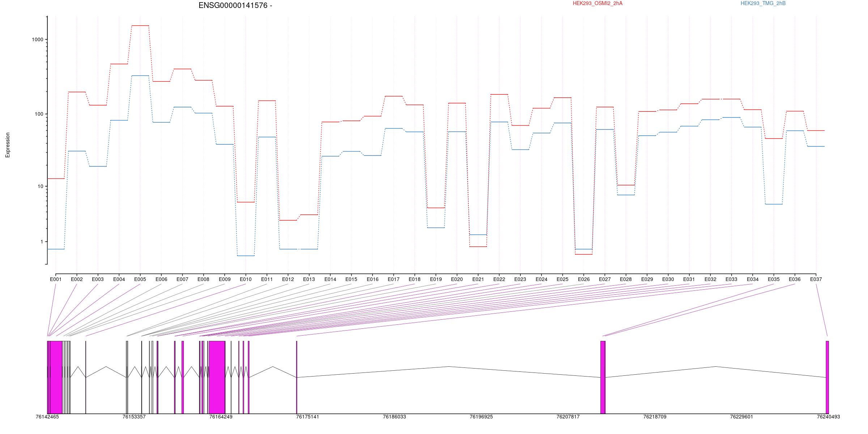Click exon label E022
The height and width of the screenshot is (434, 868).
[x=499, y=280]
